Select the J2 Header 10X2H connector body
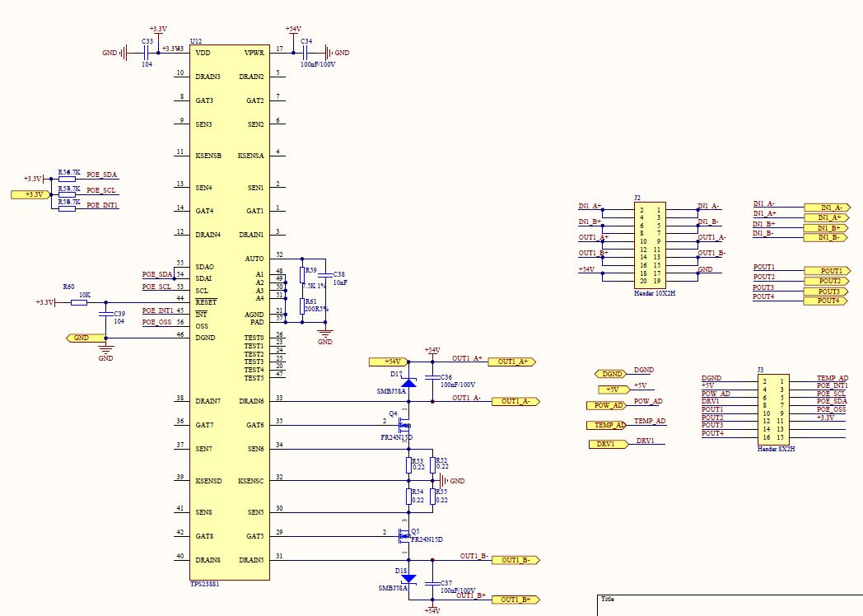863x616 pixels. point(651,245)
